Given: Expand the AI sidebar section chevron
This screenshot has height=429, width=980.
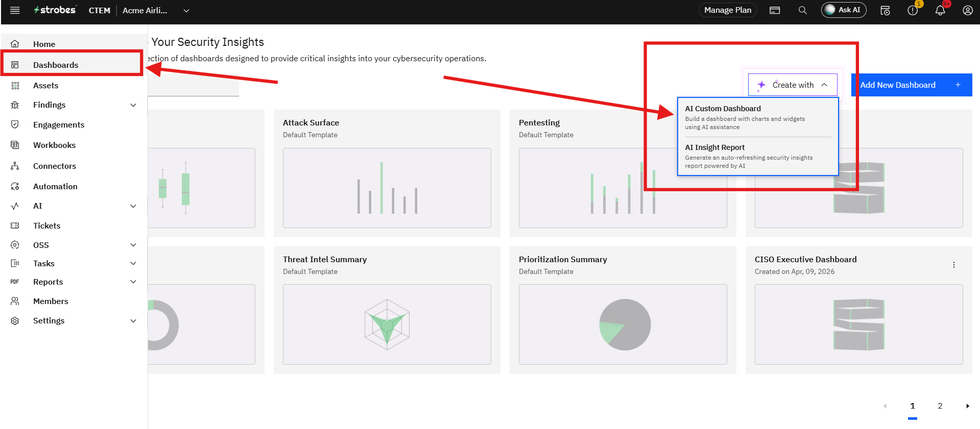Looking at the screenshot, I should (x=133, y=206).
